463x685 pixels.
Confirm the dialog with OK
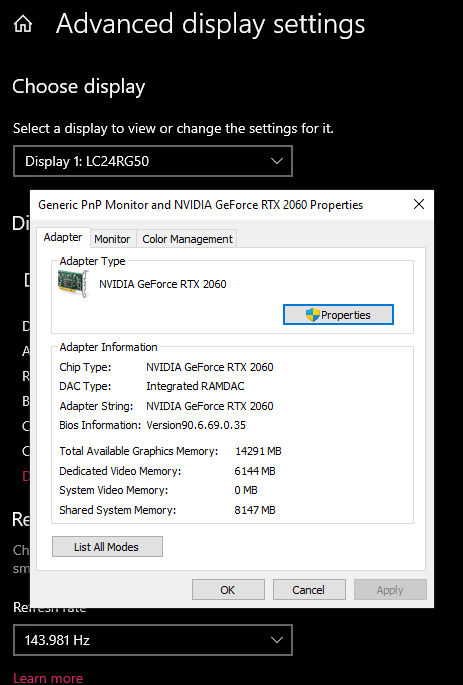tap(228, 590)
